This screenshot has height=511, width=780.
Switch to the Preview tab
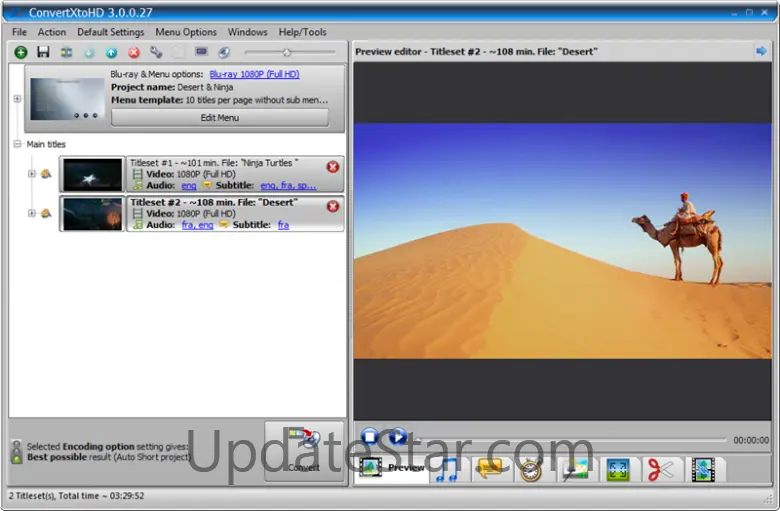[392, 468]
